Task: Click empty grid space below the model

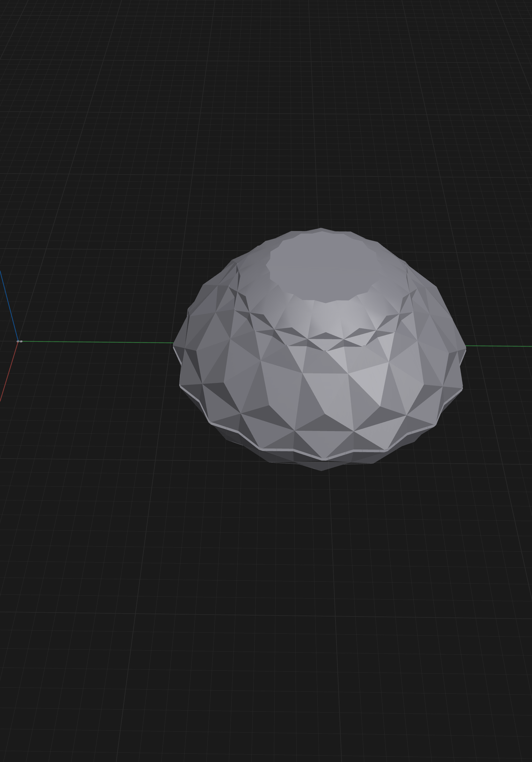Action: (x=265, y=614)
